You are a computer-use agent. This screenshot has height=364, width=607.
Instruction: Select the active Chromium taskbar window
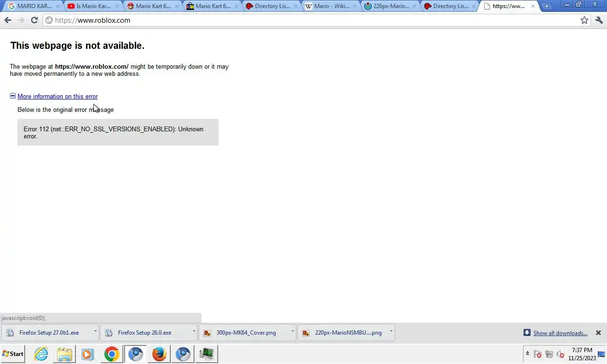(x=136, y=354)
